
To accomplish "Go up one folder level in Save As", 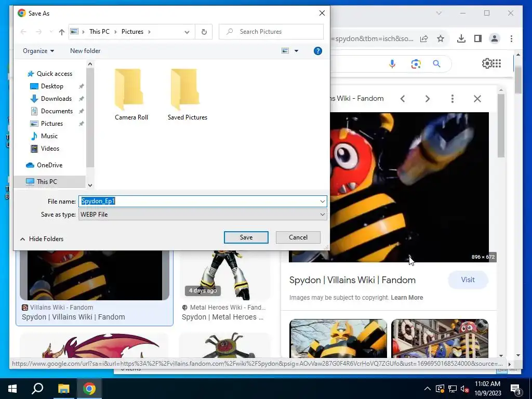I will click(61, 32).
